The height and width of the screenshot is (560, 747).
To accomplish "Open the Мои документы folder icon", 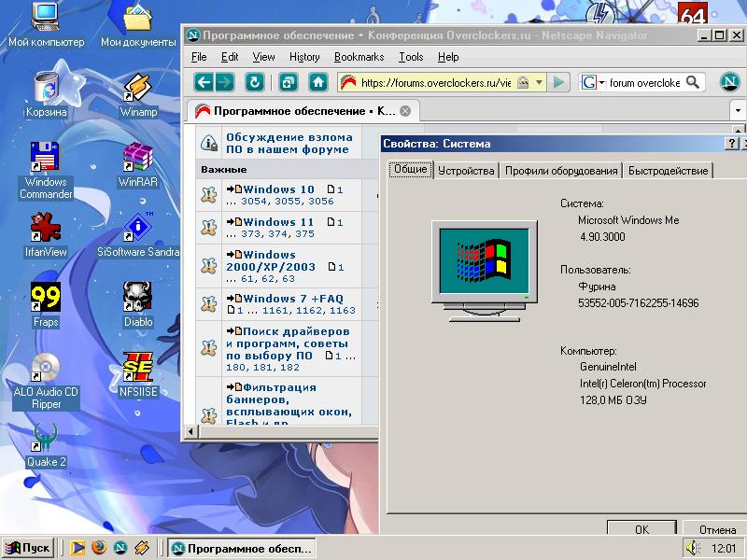I will point(138,24).
